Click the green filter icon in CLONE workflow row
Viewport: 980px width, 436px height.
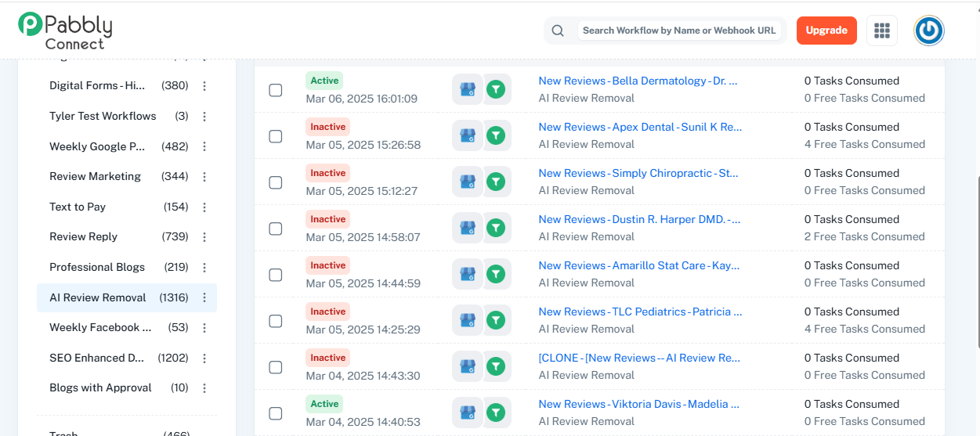496,366
